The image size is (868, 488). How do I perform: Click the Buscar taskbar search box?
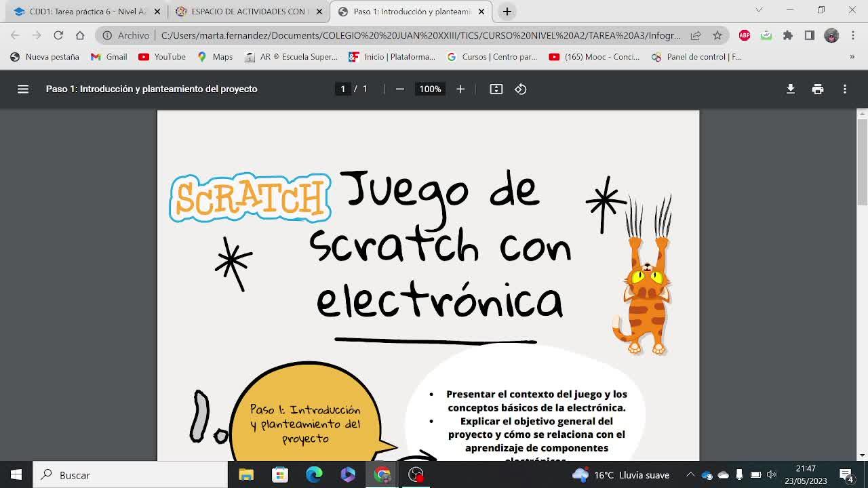130,475
